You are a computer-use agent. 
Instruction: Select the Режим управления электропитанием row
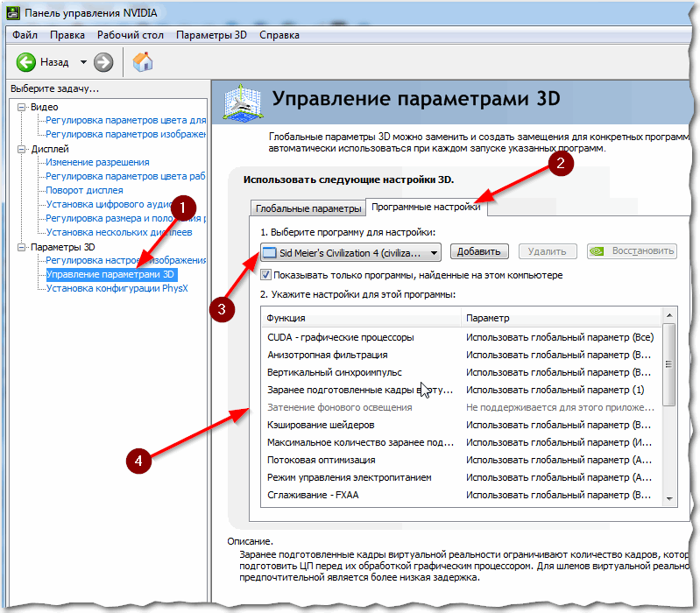coord(462,477)
